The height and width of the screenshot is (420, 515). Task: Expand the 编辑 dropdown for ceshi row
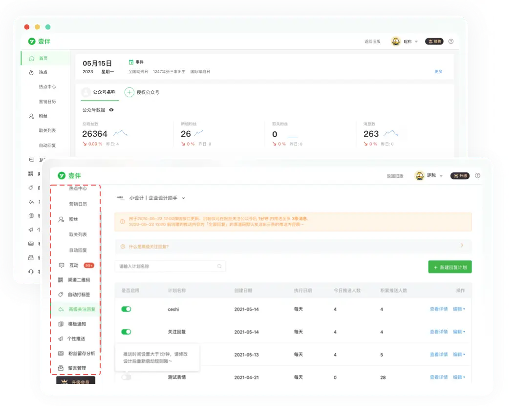pyautogui.click(x=458, y=309)
